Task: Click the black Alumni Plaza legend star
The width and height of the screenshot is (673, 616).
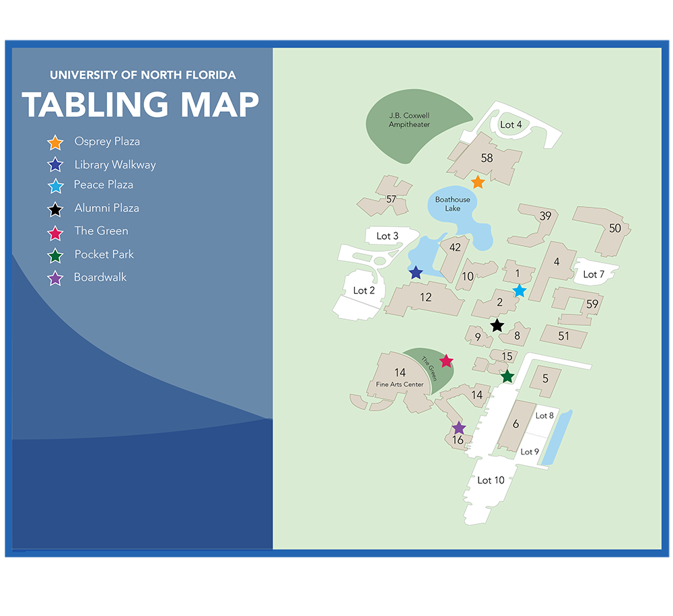Action: [55, 209]
